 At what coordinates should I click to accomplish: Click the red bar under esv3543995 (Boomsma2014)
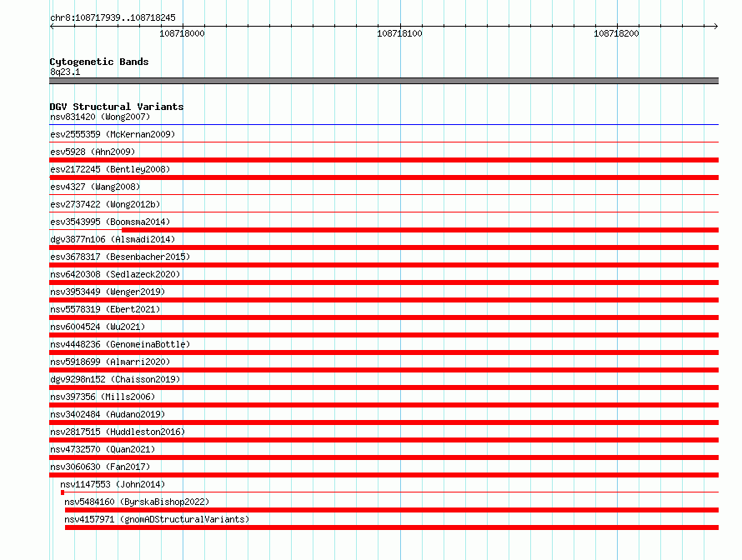pos(420,230)
